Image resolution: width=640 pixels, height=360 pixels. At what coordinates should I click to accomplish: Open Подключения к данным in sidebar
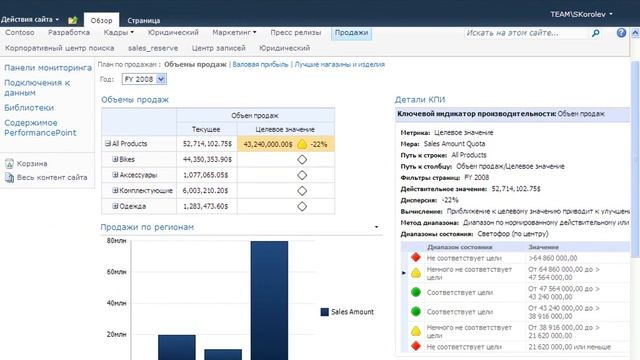point(37,88)
